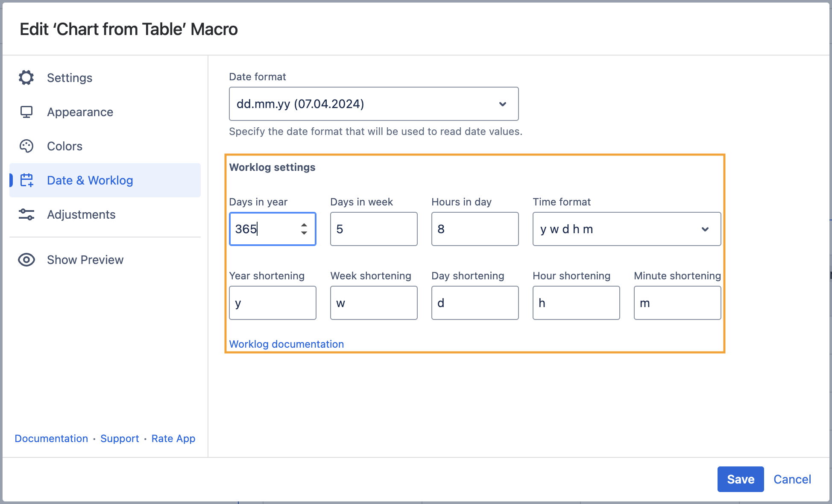Click the Rate App link

pos(173,439)
